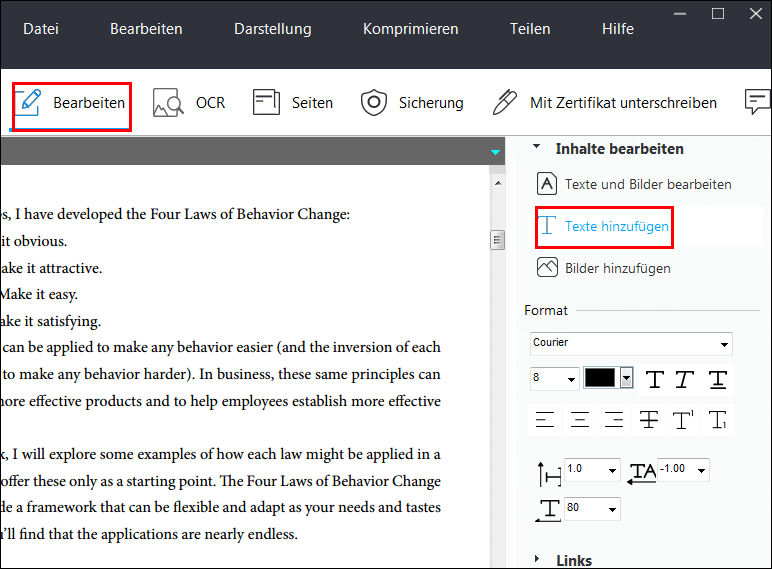
Task: Click the Texte hinzufügen cursor icon
Action: [547, 225]
